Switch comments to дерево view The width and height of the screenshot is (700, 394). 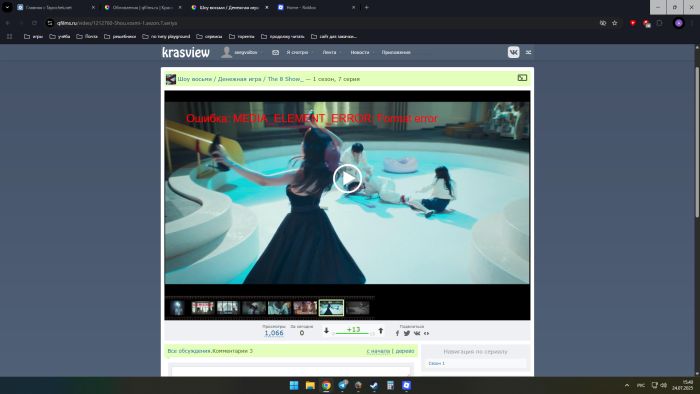(x=405, y=351)
